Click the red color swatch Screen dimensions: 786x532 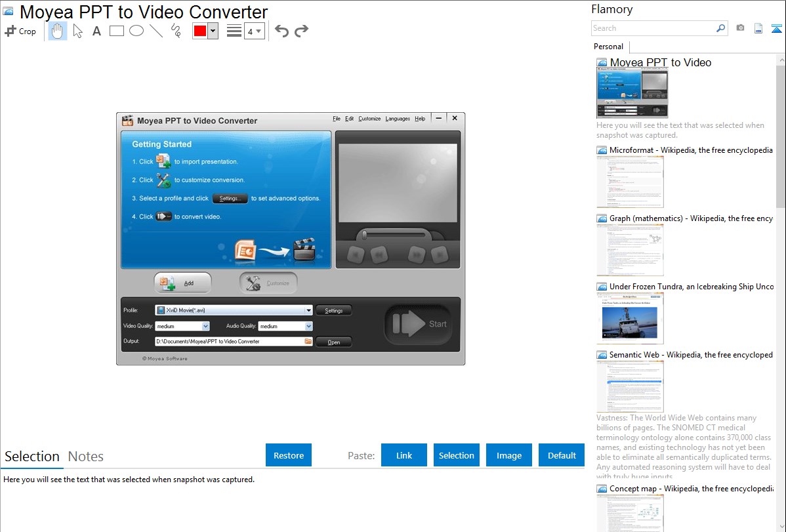tap(200, 31)
